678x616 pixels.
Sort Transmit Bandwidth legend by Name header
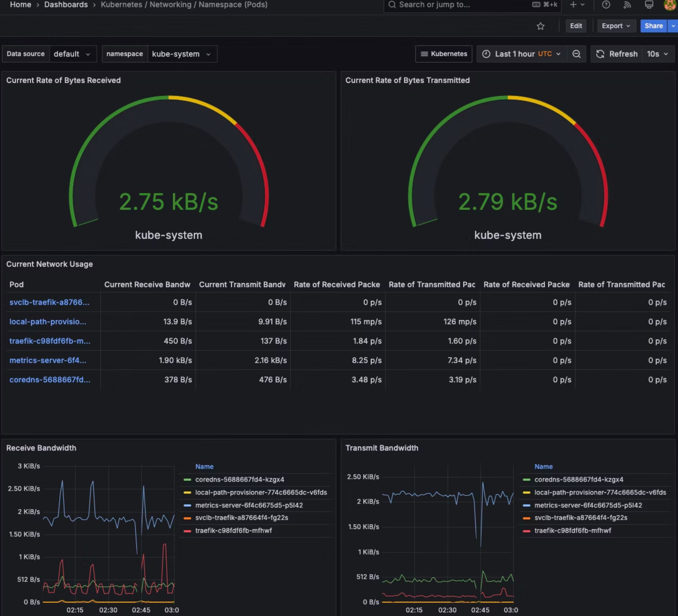[x=544, y=467]
